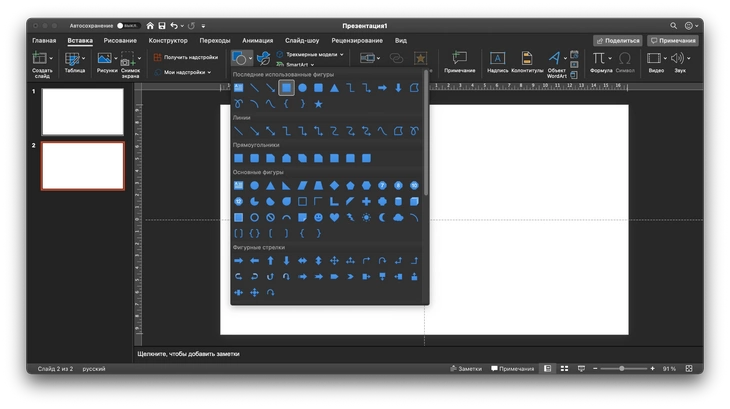Toggle the Автосохранение switch
The height and width of the screenshot is (409, 730).
(128, 26)
